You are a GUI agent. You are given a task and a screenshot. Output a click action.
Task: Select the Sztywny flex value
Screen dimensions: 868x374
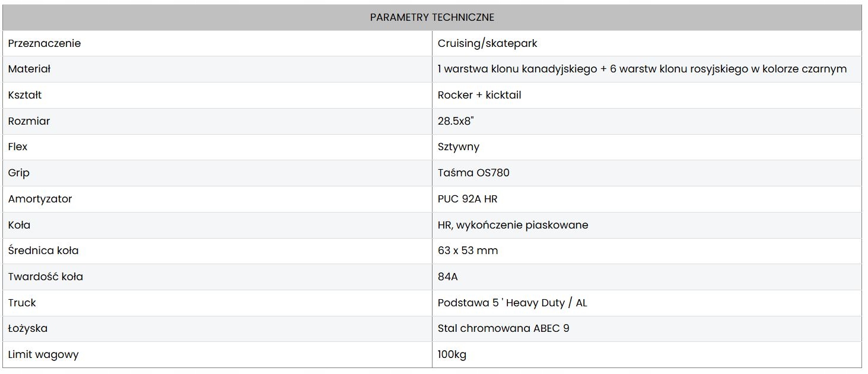[x=459, y=147]
